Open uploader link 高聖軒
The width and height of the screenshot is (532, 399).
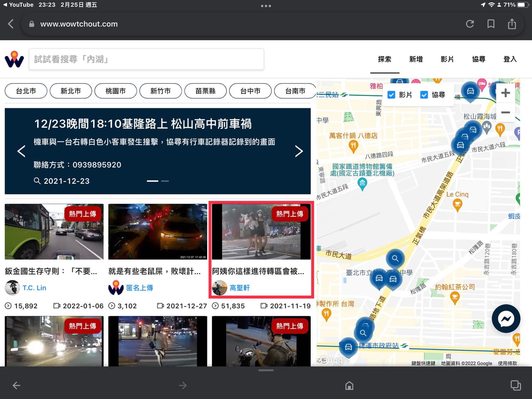pyautogui.click(x=240, y=288)
